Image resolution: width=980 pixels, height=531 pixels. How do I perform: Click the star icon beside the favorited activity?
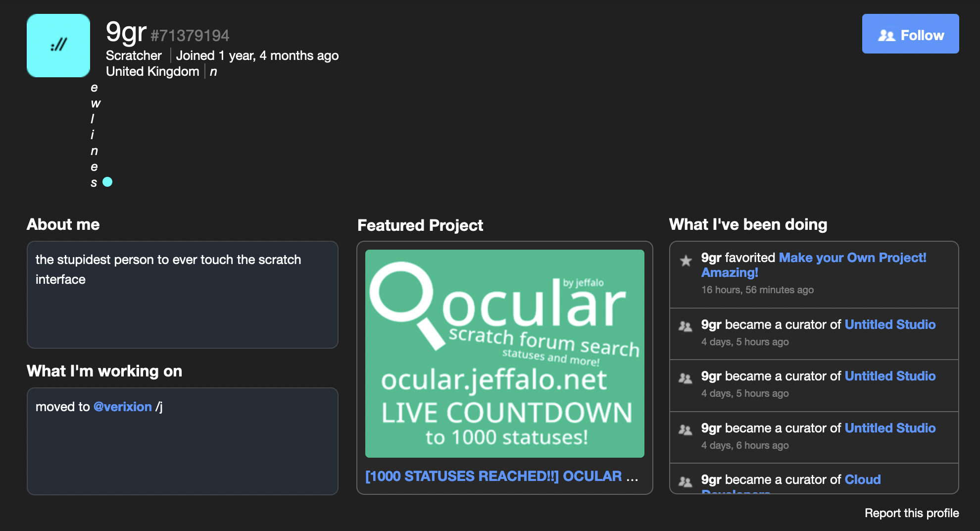(686, 260)
